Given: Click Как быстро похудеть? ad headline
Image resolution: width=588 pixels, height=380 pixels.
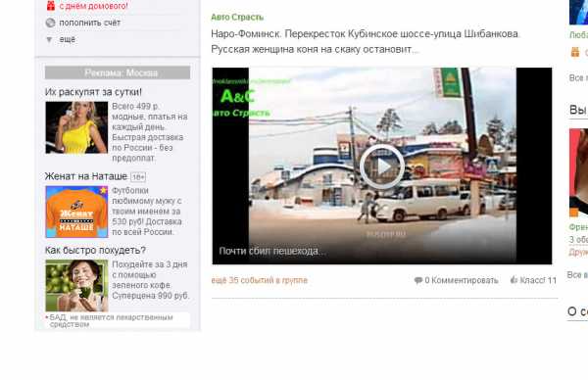Looking at the screenshot, I should (95, 250).
